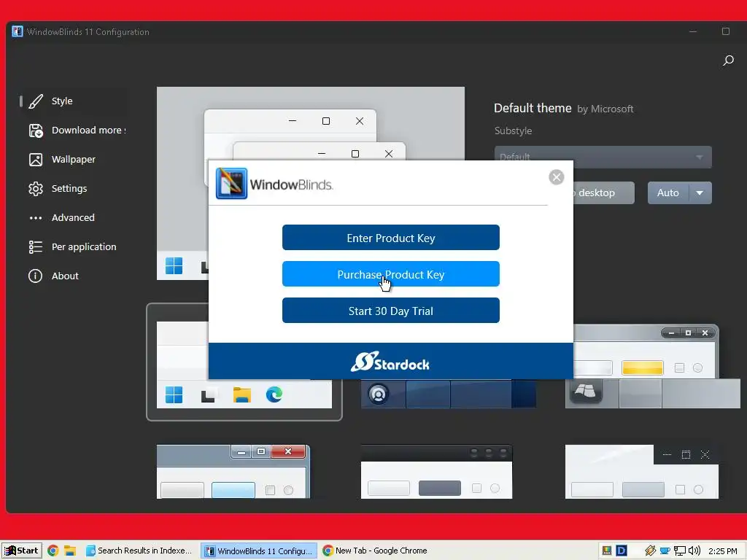Switch to New Tab Google Chrome taskbar item
The width and height of the screenshot is (747, 560).
375,551
